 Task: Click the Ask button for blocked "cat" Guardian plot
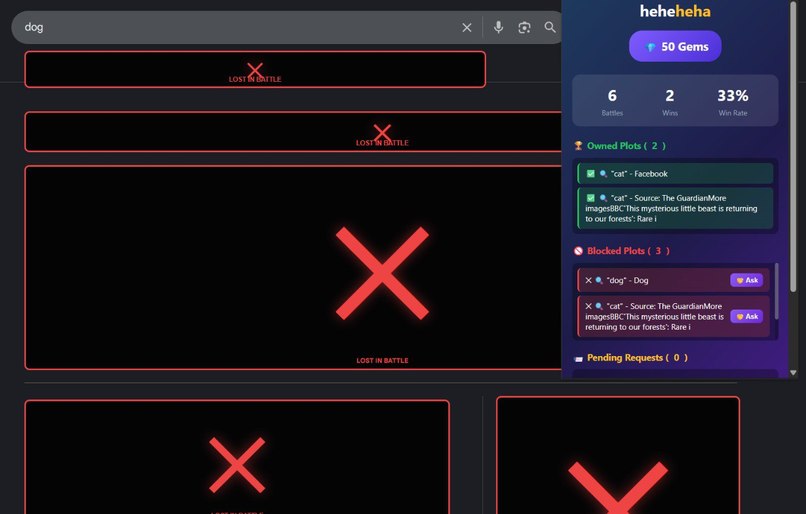[x=746, y=317]
